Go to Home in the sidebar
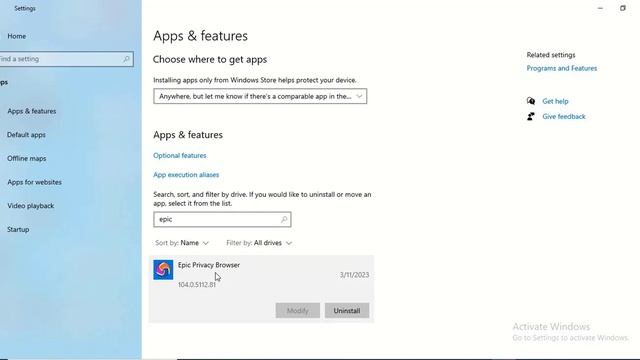Viewport: 640px width, 360px height. point(16,36)
